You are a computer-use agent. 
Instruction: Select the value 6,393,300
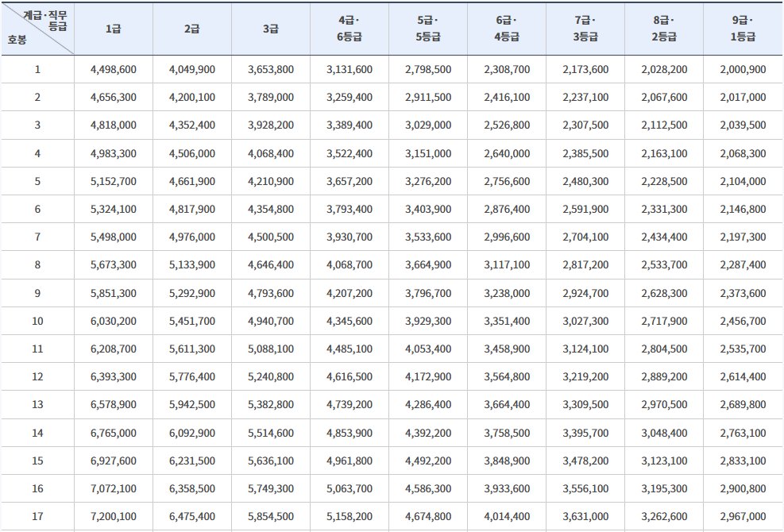pos(114,377)
